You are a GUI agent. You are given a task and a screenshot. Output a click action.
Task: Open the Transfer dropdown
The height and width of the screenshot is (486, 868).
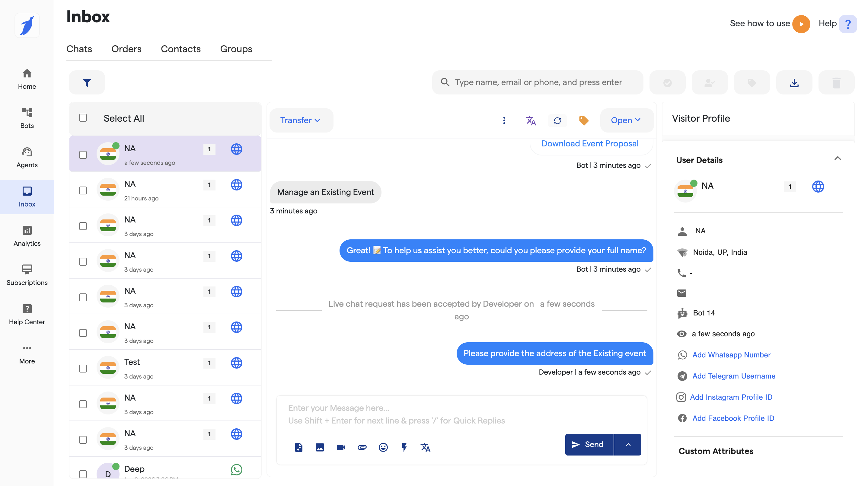tap(301, 120)
